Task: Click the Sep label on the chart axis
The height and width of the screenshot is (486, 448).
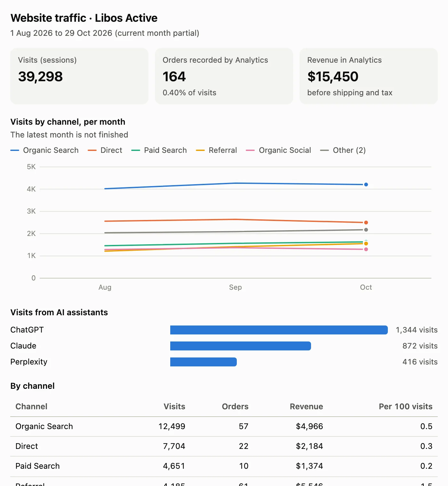Action: pos(236,287)
